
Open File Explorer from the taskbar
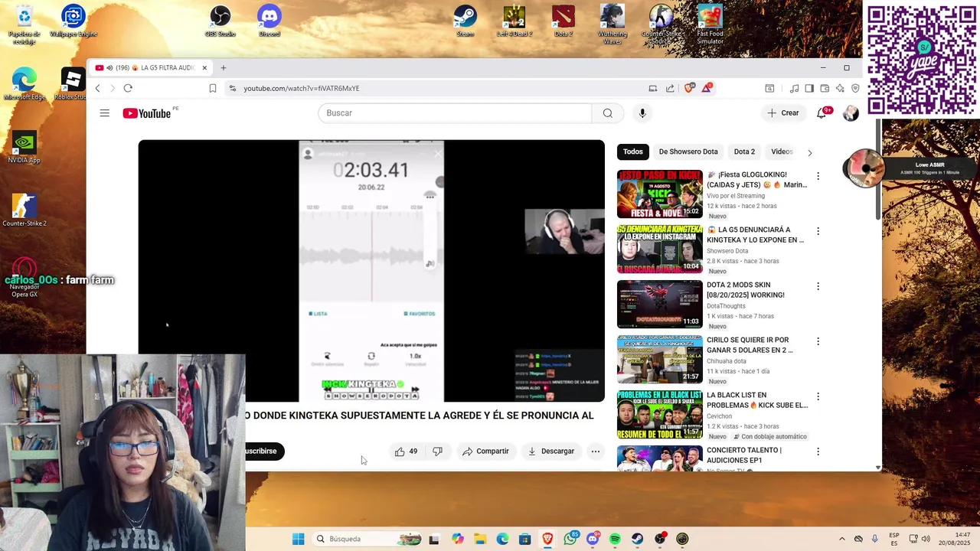click(x=480, y=539)
